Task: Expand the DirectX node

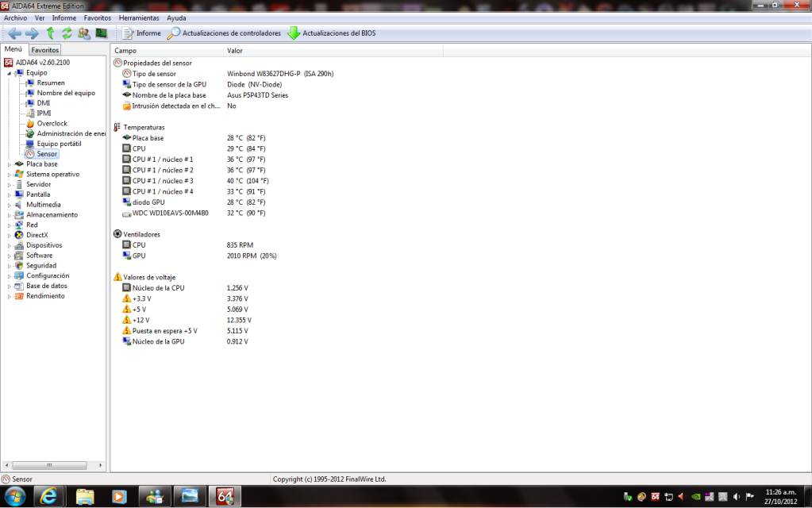Action: (x=10, y=236)
